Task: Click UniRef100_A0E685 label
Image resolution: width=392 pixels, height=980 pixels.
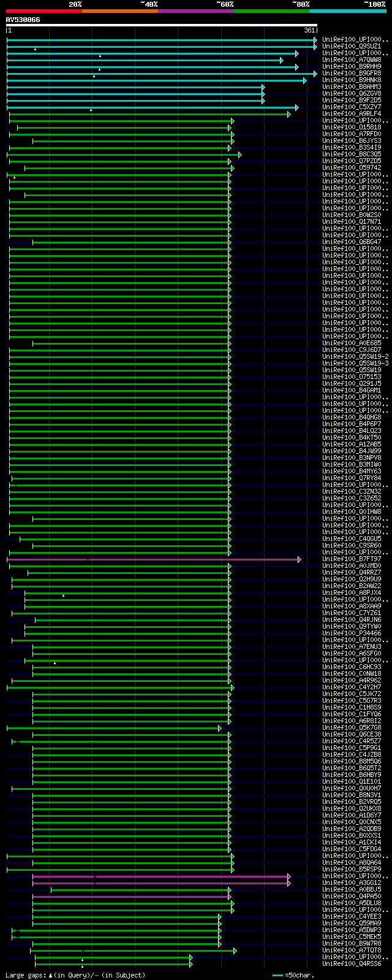Action: click(352, 343)
